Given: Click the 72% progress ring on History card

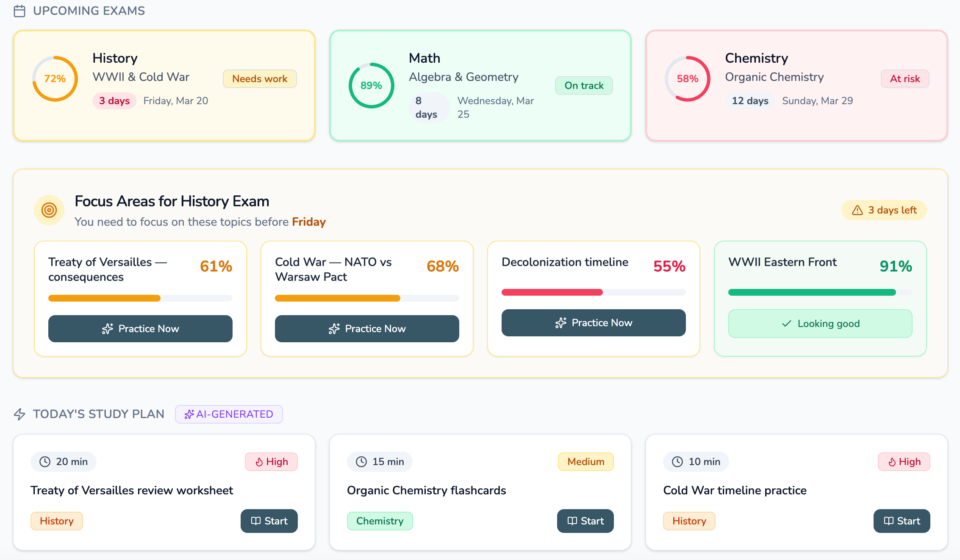Looking at the screenshot, I should (x=55, y=78).
